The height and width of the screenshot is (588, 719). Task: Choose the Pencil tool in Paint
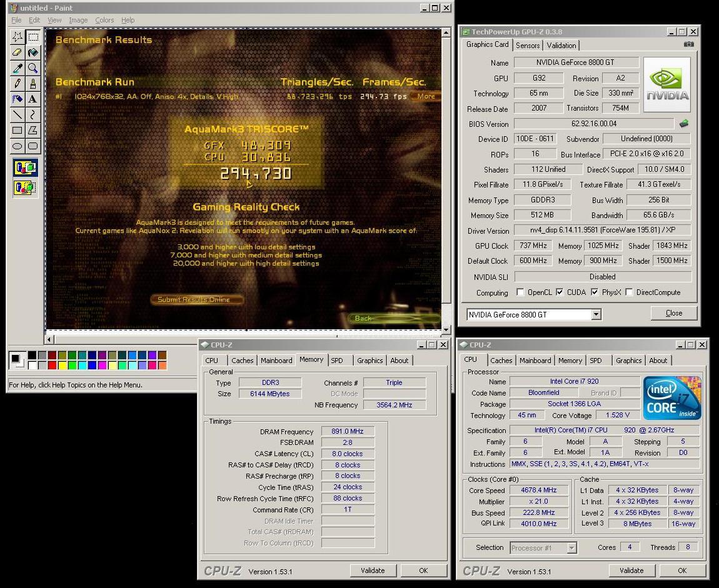[18, 83]
